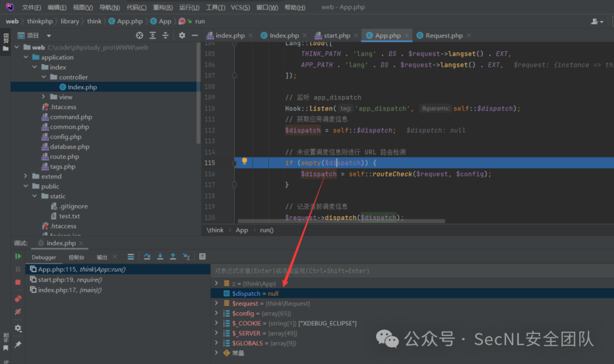Hide the project panel with minus icon
Viewport: 614px width, 364px height.
(194, 36)
